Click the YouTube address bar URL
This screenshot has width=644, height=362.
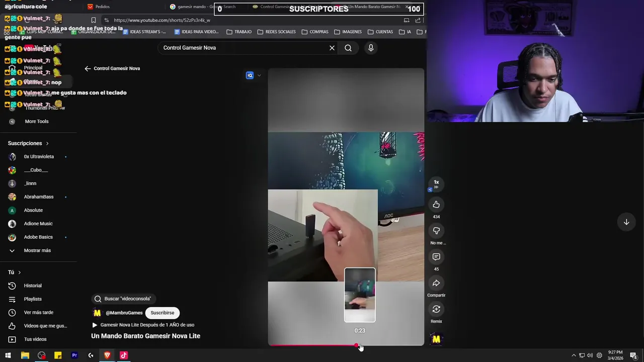coord(162,20)
